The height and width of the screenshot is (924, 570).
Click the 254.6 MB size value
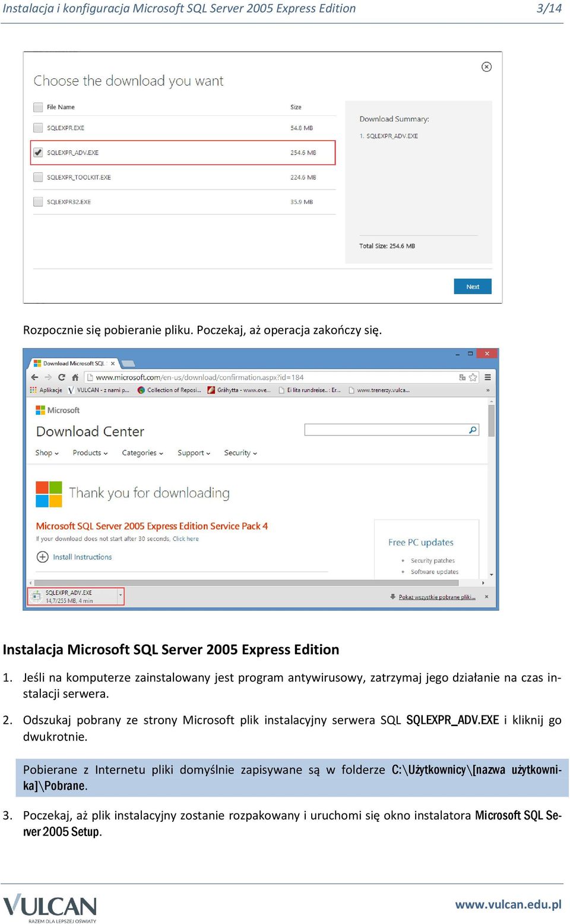[303, 153]
